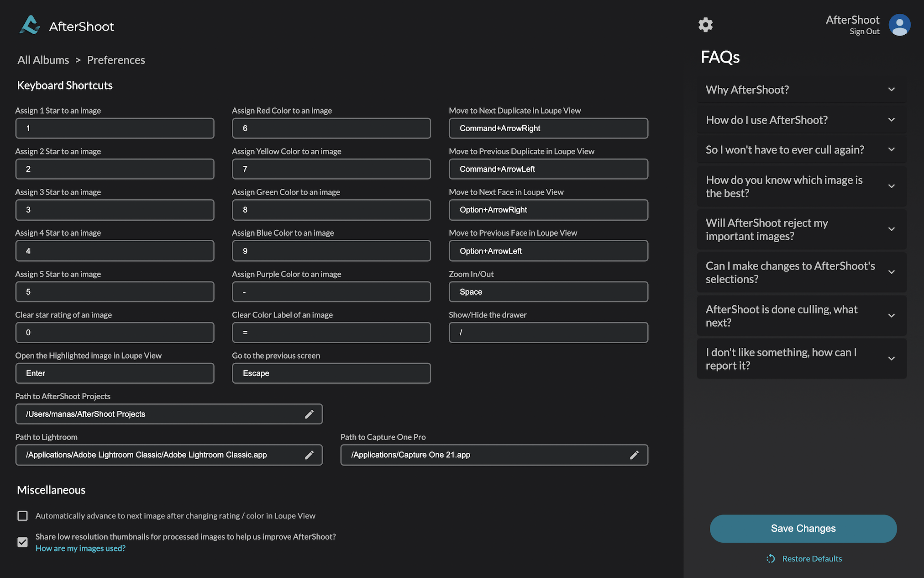Click Assign Purple Color shortcut field
This screenshot has width=924, height=578.
[331, 292]
